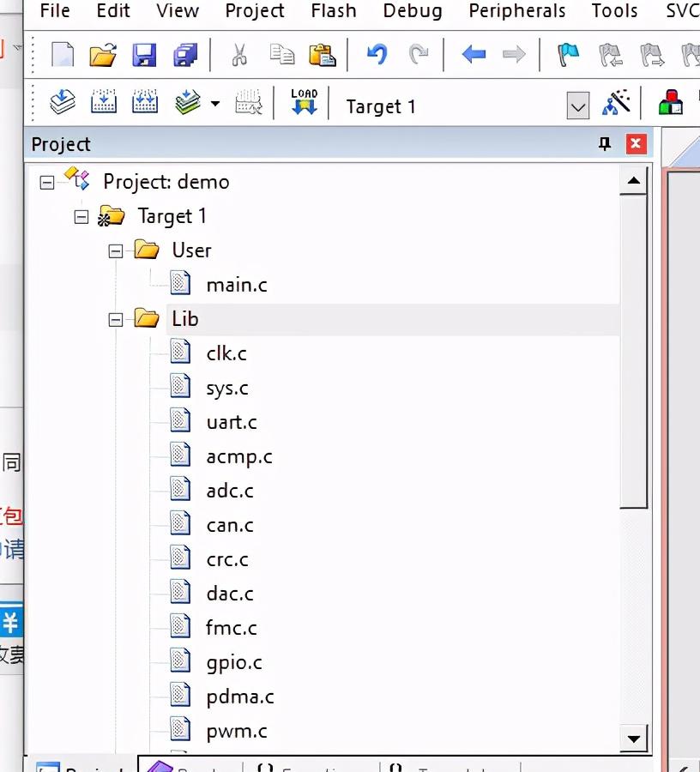Collapse the Target 1 tree node
Image resolution: width=700 pixels, height=772 pixels.
point(81,217)
